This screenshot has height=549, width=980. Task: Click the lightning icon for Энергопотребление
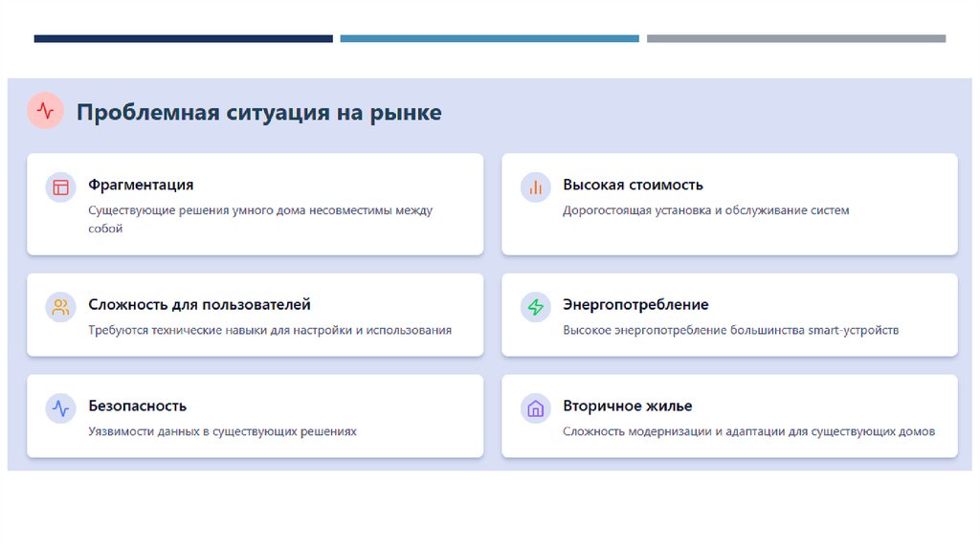pyautogui.click(x=536, y=307)
